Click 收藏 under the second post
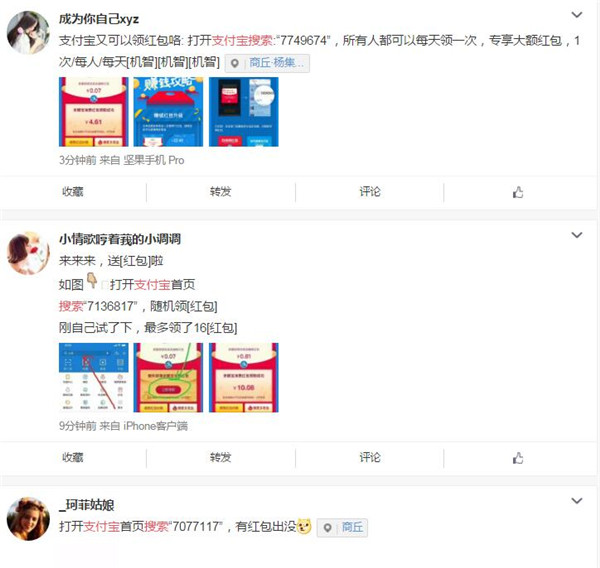Screen dimensions: 600x568 point(73,457)
